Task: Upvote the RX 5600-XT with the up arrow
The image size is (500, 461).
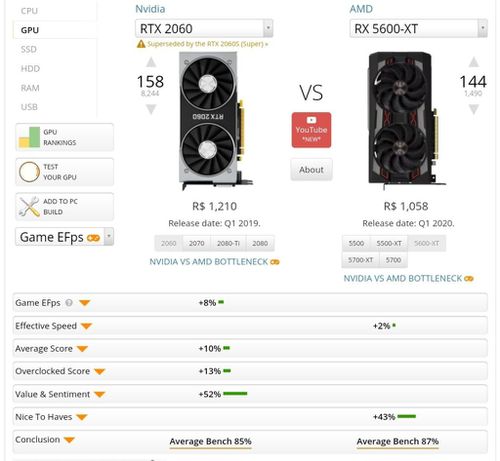Action: click(474, 62)
